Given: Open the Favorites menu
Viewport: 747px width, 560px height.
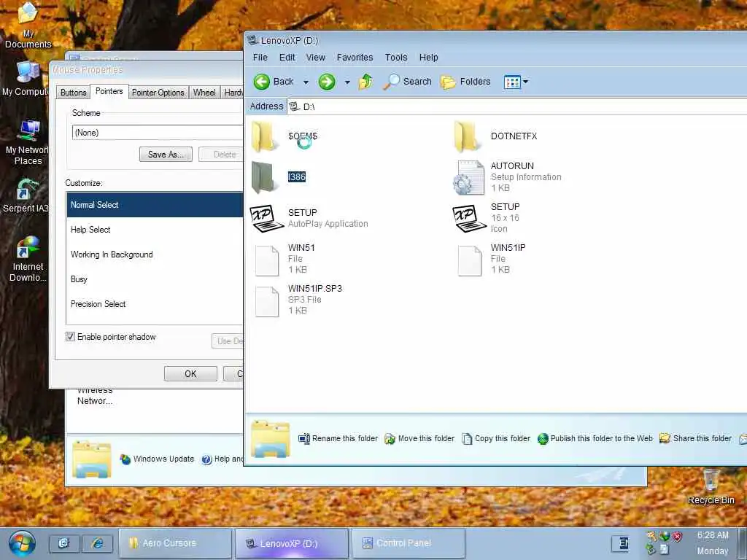Looking at the screenshot, I should point(355,57).
